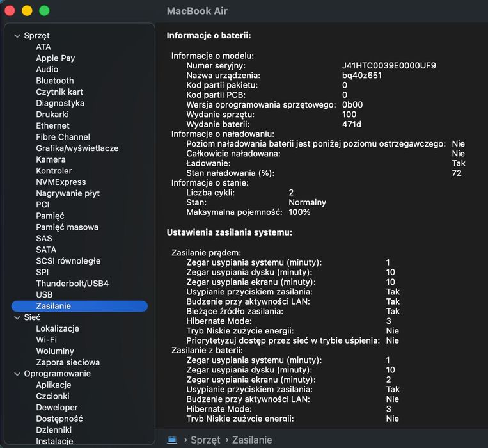Click Ustawienia zasilania systemu heading
The width and height of the screenshot is (488, 448).
pyautogui.click(x=230, y=232)
